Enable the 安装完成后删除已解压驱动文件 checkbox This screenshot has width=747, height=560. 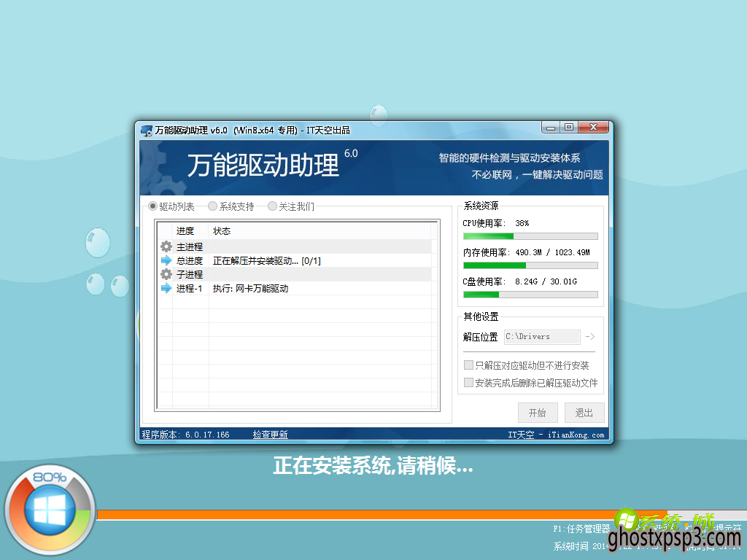click(x=468, y=383)
